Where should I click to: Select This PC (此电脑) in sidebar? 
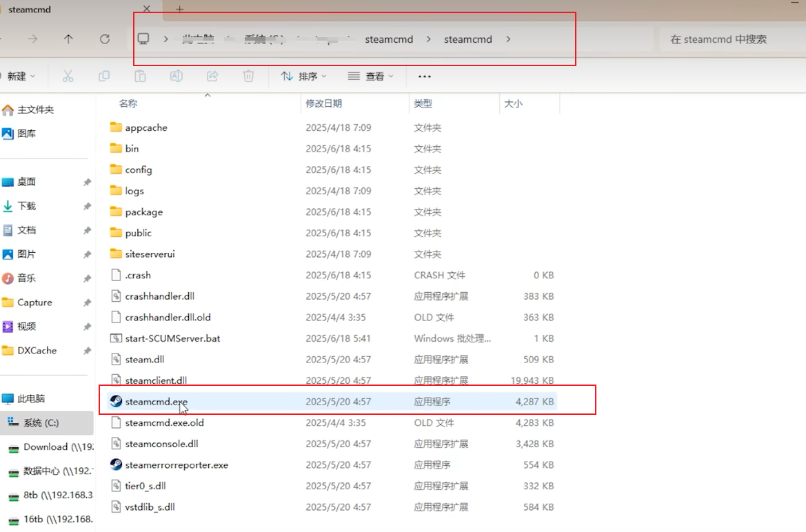click(23, 399)
